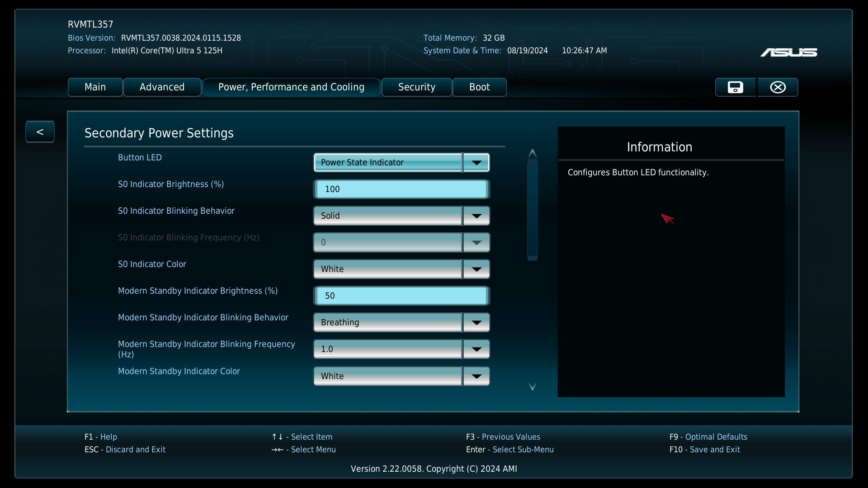Click the vertical scrollbar thumb

tap(532, 210)
